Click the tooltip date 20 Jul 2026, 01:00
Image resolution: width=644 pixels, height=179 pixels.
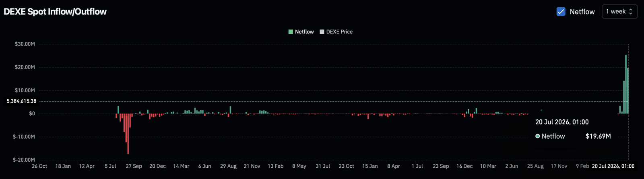pyautogui.click(x=562, y=122)
